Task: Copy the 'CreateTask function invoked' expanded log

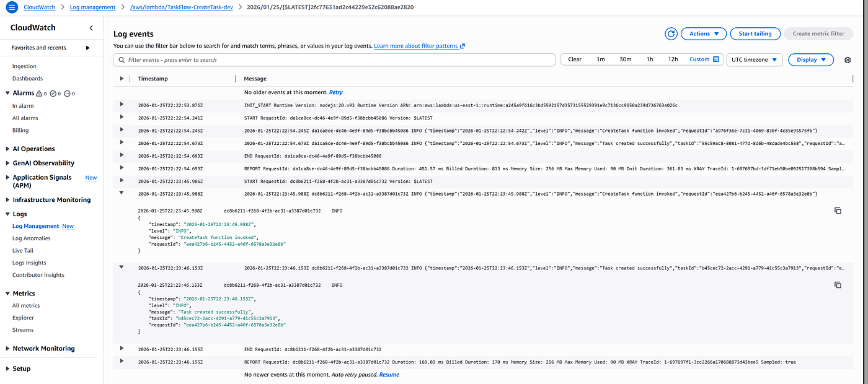Action: pos(838,211)
